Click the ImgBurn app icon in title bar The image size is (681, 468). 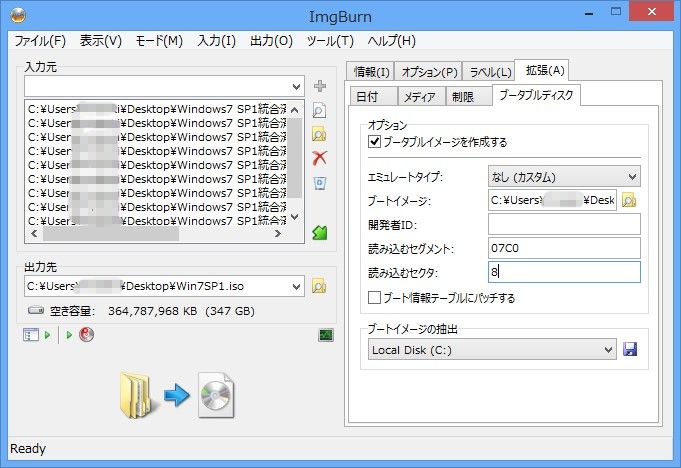click(18, 16)
